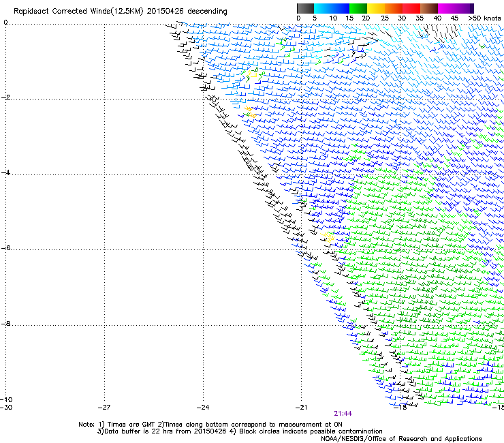Click the brown 35-40 knots legend swatch
Viewport: 504px width, 443px height.
click(x=429, y=8)
